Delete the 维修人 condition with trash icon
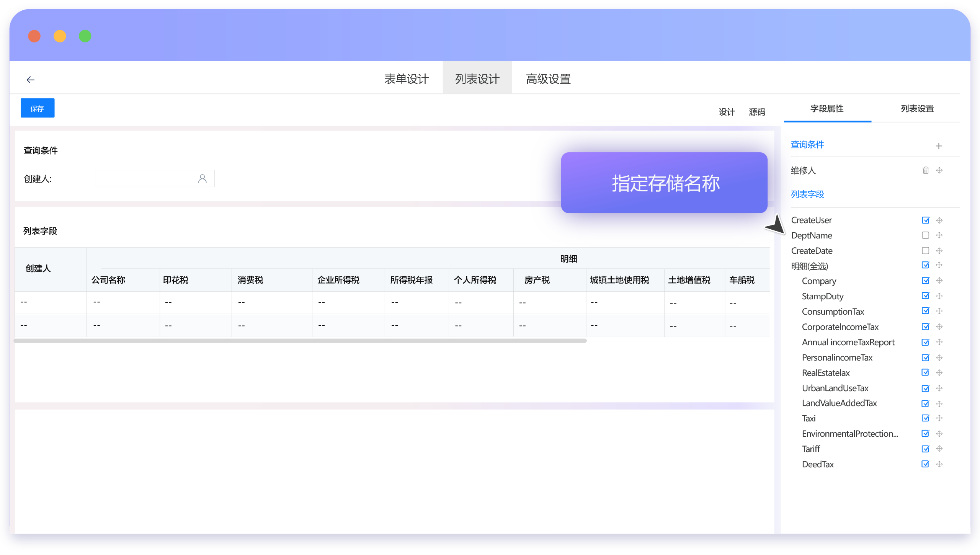 [x=925, y=170]
